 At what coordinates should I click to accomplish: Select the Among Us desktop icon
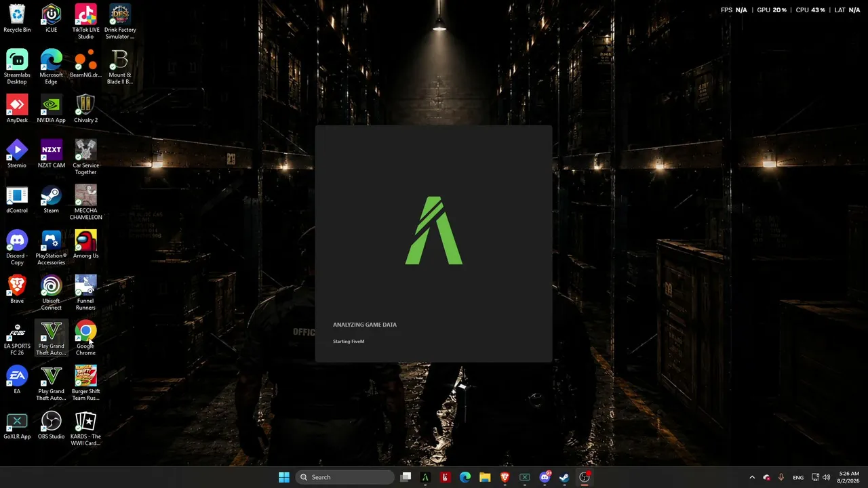[x=85, y=245]
